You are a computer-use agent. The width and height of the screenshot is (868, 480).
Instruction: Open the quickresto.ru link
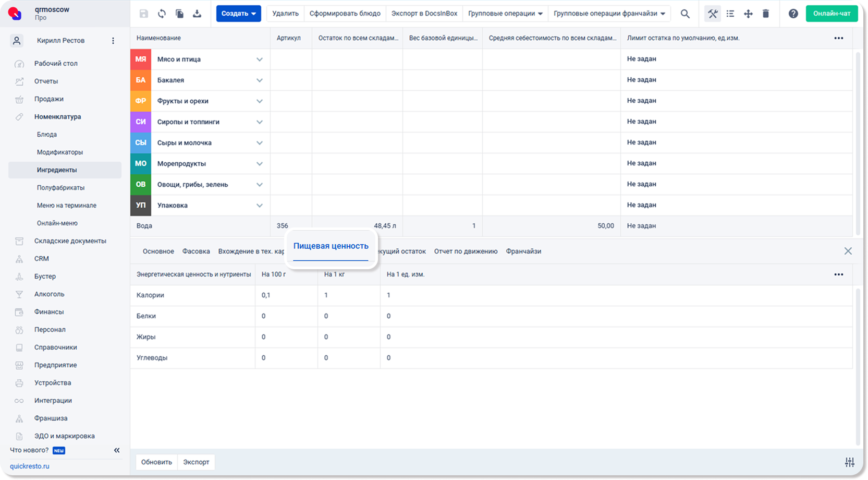[30, 466]
